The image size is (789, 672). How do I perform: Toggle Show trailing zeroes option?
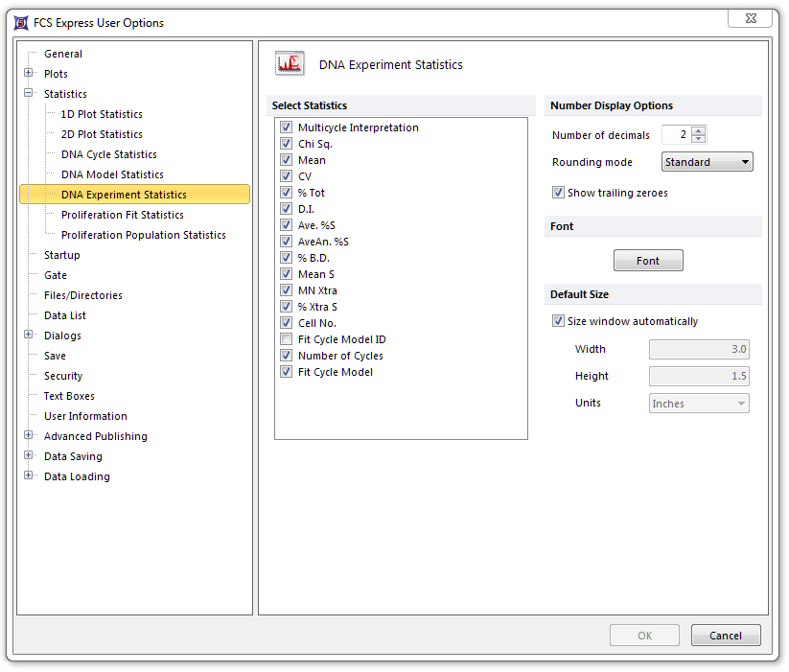[x=558, y=193]
